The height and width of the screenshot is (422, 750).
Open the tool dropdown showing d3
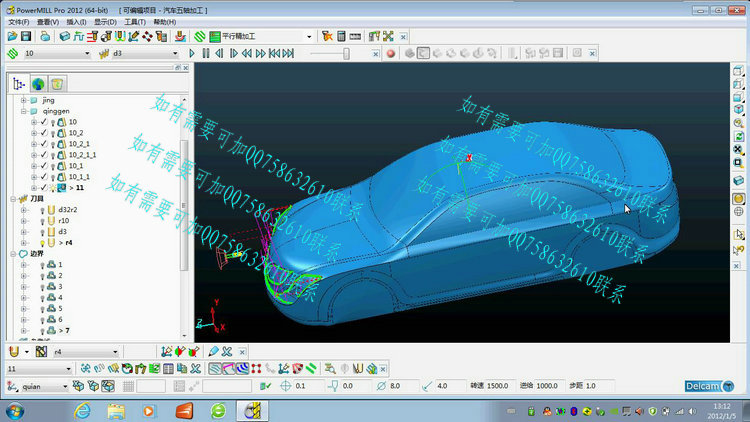pyautogui.click(x=175, y=54)
